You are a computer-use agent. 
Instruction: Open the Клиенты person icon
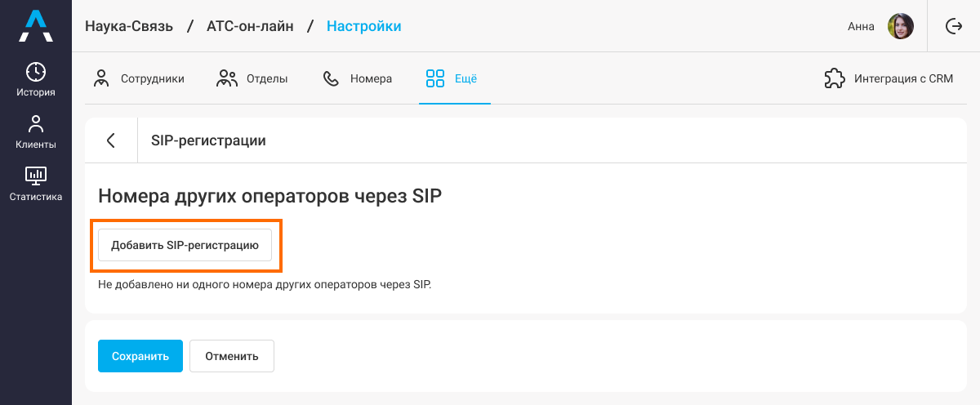click(36, 125)
